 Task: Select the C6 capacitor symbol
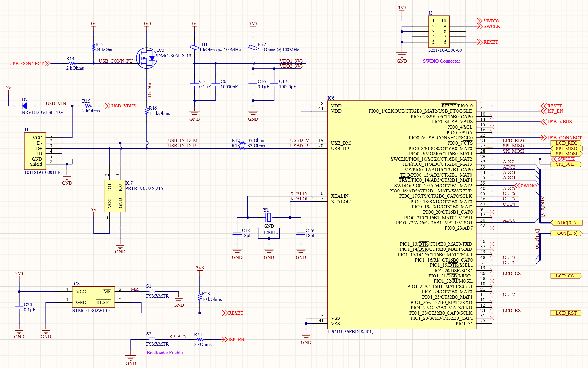[216, 85]
